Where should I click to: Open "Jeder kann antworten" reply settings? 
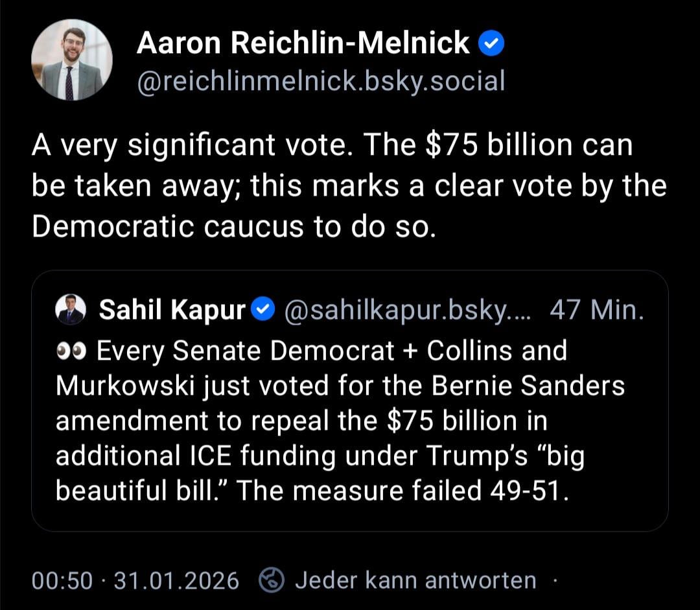click(x=415, y=580)
